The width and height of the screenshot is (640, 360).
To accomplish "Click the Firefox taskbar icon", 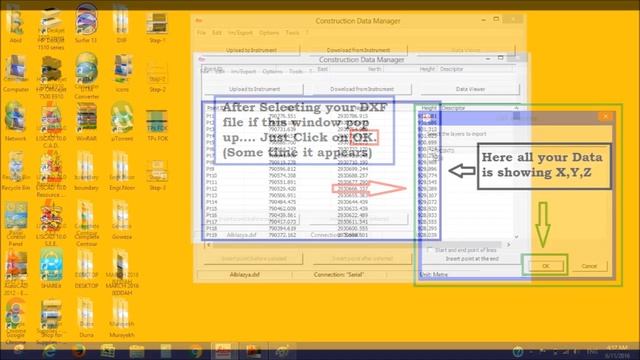I will click(78, 351).
